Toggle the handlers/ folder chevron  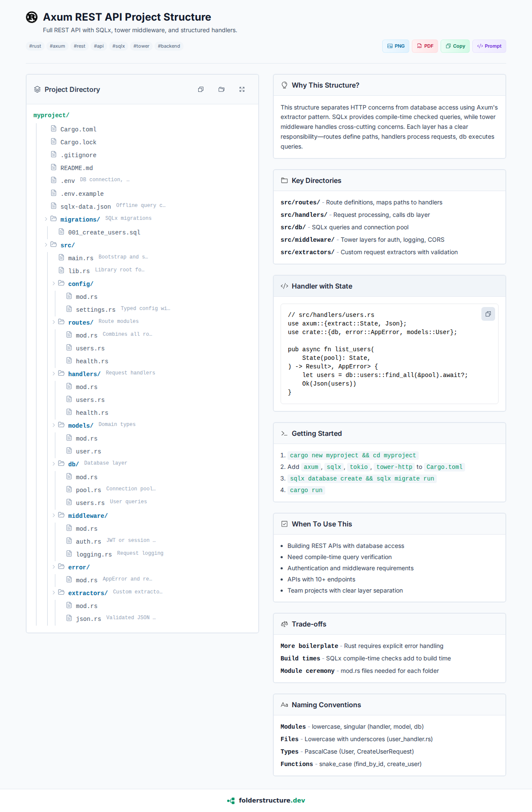(54, 374)
